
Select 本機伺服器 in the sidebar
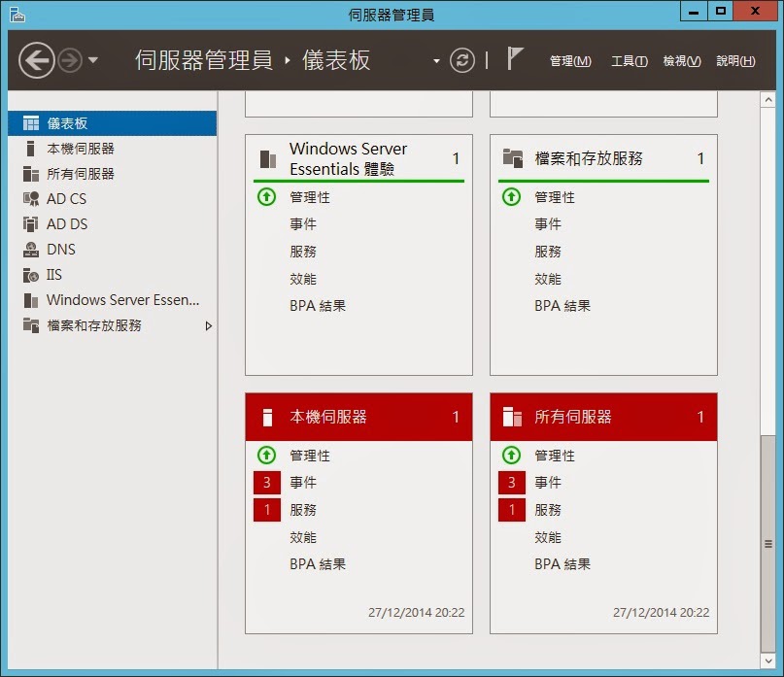[x=113, y=149]
